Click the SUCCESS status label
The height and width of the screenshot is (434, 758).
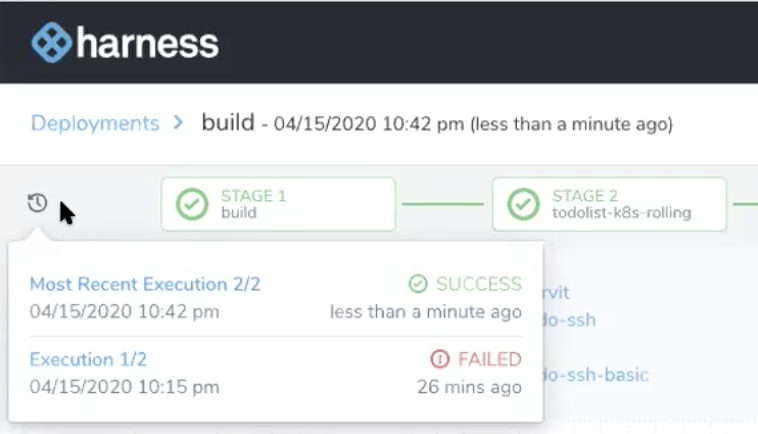pyautogui.click(x=479, y=284)
